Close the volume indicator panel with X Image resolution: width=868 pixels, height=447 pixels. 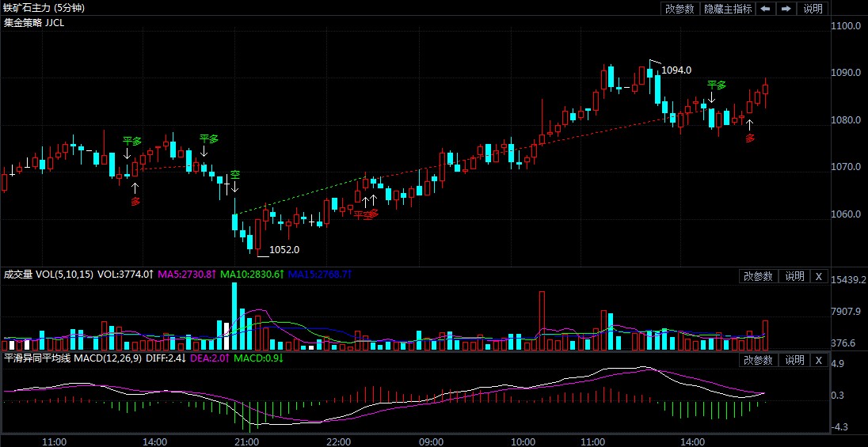[819, 277]
